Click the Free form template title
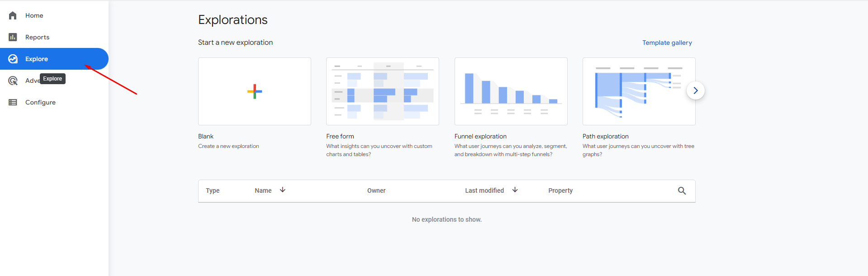 (340, 136)
